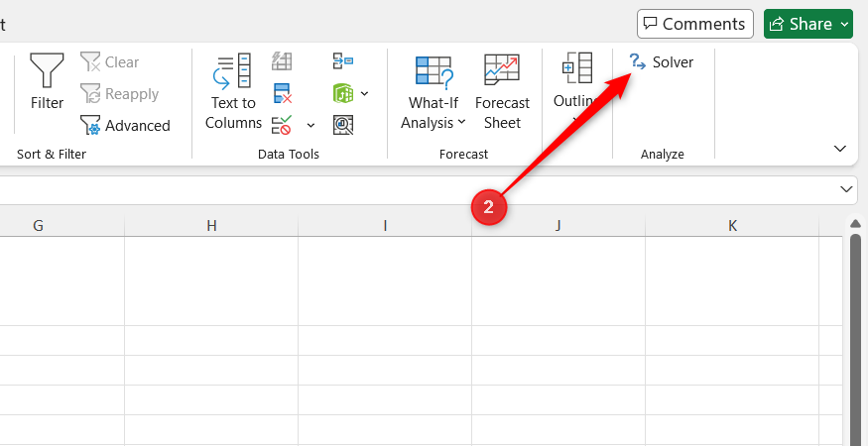Expand the formula bar
Viewport: 868px width, 446px height.
click(846, 190)
